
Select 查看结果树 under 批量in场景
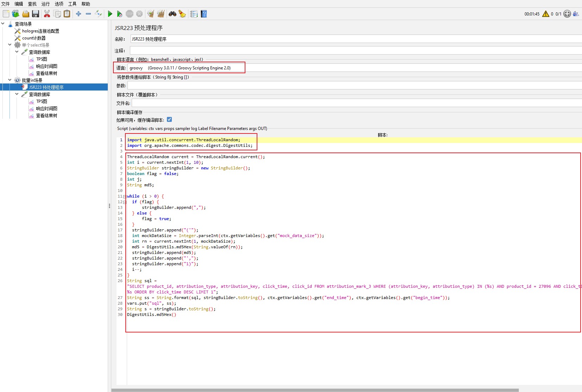click(46, 116)
